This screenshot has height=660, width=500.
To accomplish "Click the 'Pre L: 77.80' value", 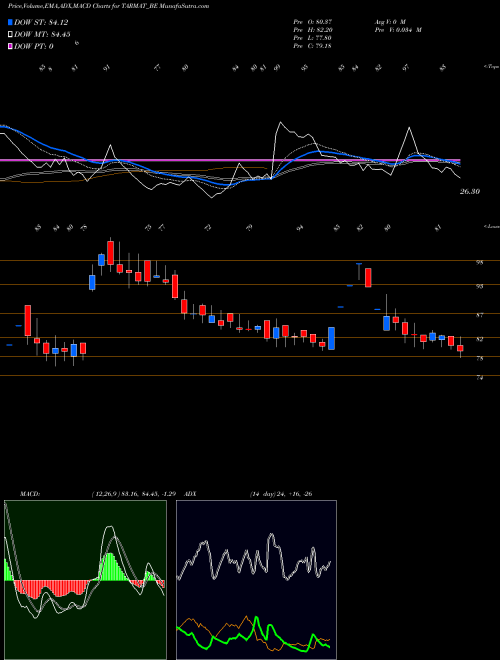I will 312,38.
